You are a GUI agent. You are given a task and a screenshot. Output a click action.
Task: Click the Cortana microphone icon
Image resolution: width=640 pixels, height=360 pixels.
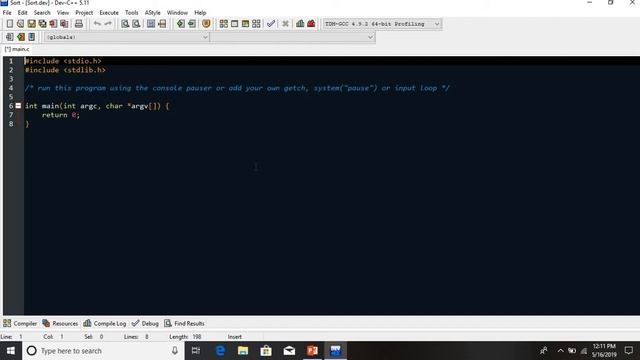[x=175, y=351]
